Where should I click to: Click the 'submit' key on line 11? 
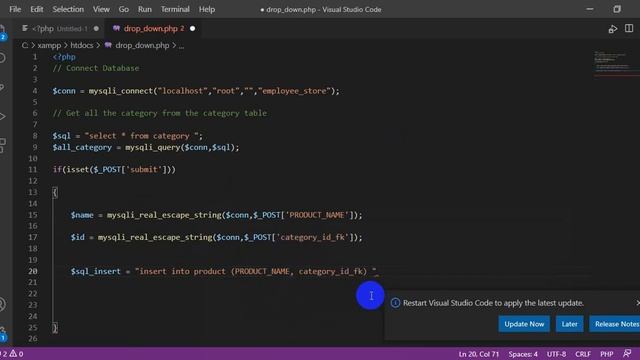[144, 169]
